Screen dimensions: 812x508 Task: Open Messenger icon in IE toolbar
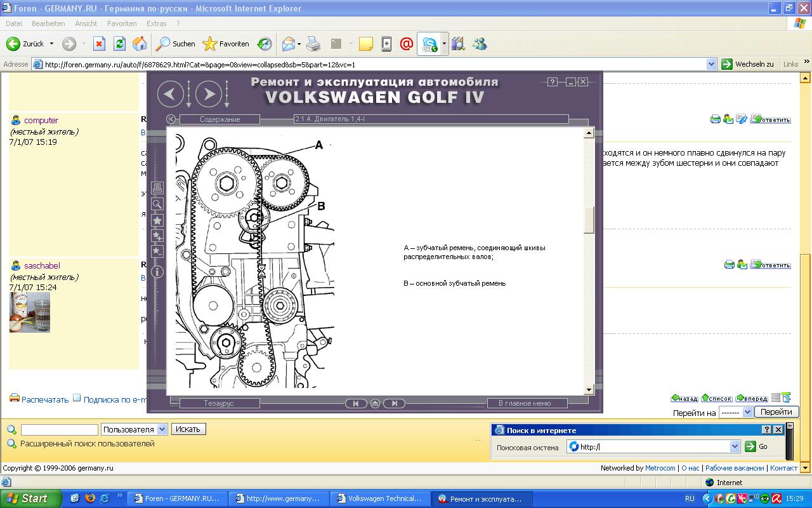coord(480,44)
